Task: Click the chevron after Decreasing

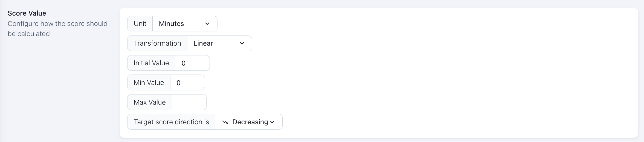Action: coord(272,122)
